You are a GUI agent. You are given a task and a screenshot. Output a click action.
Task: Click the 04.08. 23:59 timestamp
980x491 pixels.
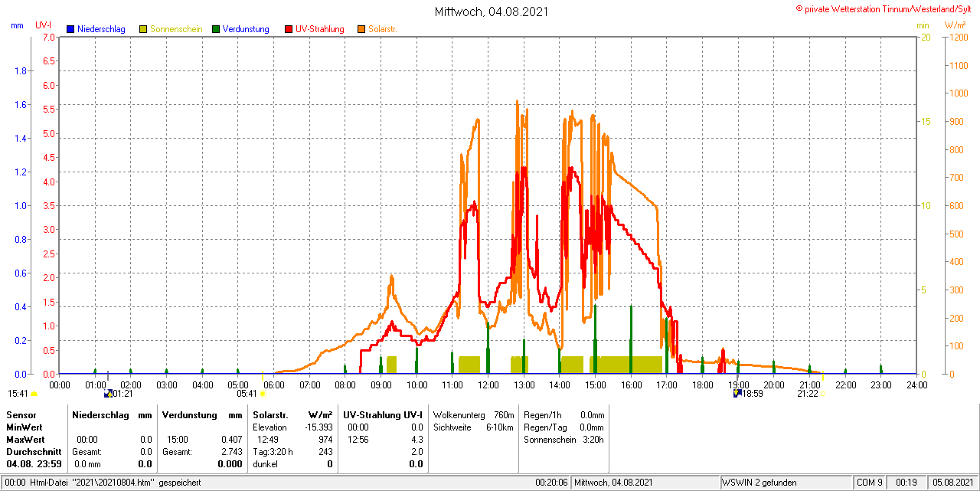pos(34,464)
